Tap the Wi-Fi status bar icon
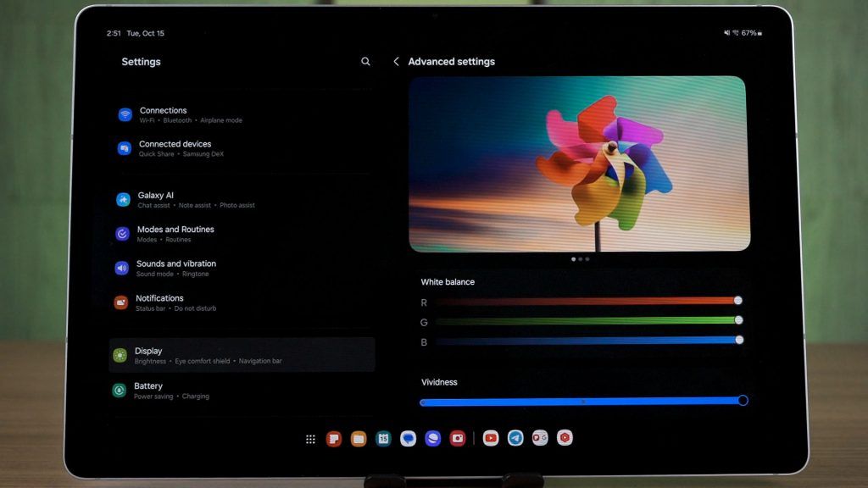The height and width of the screenshot is (488, 868). point(736,33)
